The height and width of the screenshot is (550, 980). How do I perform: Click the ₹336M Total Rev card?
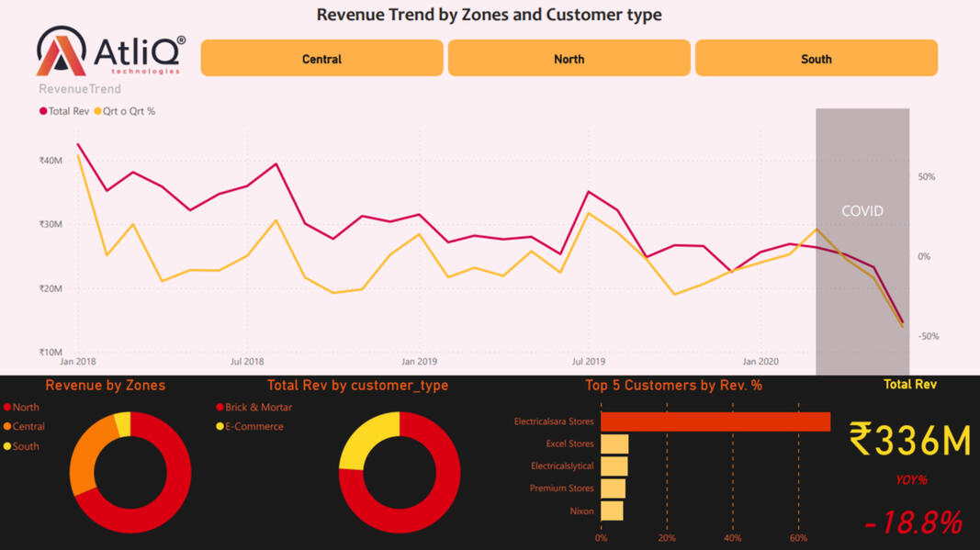(x=909, y=440)
